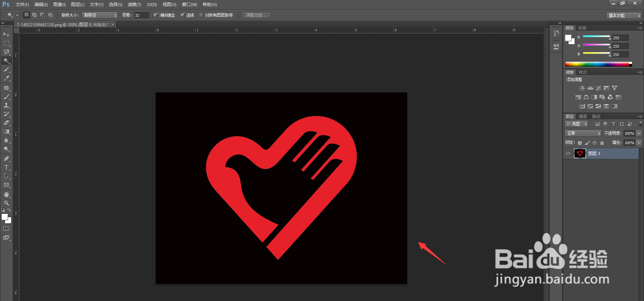Image resolution: width=644 pixels, height=301 pixels.
Task: Open the layer filter 类型 dropdown
Action: tap(577, 124)
